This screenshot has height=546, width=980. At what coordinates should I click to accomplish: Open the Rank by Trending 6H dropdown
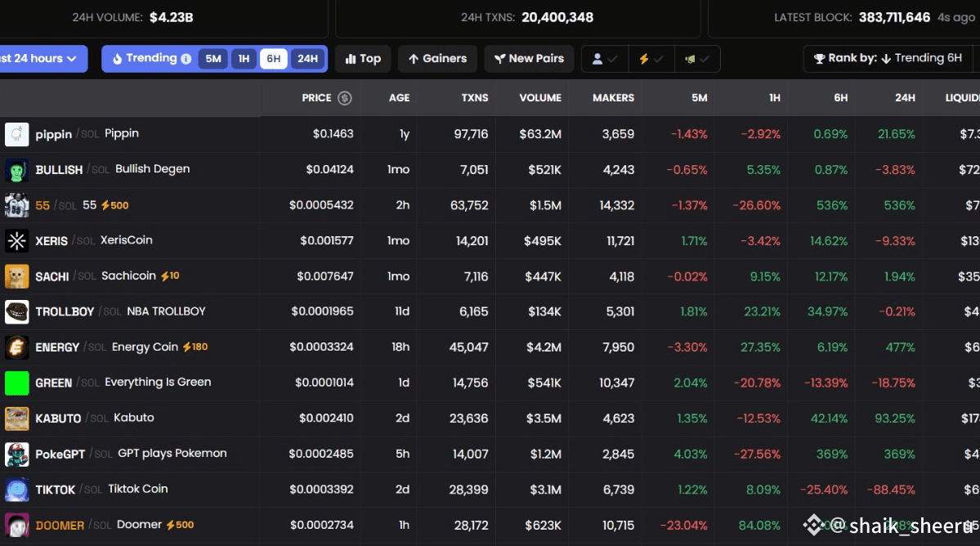coord(888,59)
